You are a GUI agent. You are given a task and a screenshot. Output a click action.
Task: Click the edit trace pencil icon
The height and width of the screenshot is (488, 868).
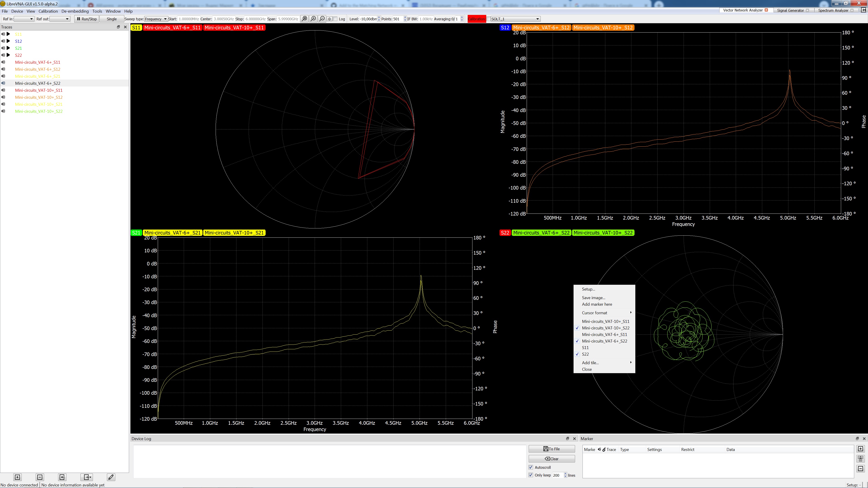coord(111,477)
